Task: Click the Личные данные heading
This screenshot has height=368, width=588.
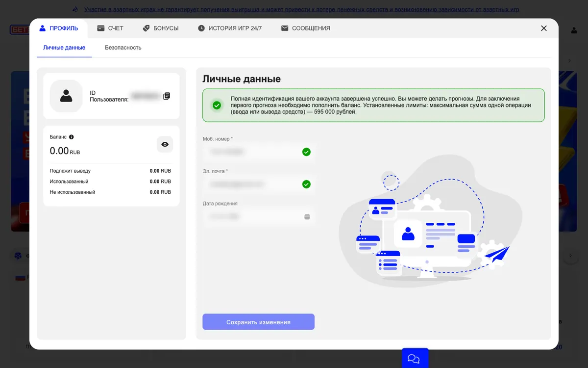Action: pyautogui.click(x=242, y=79)
